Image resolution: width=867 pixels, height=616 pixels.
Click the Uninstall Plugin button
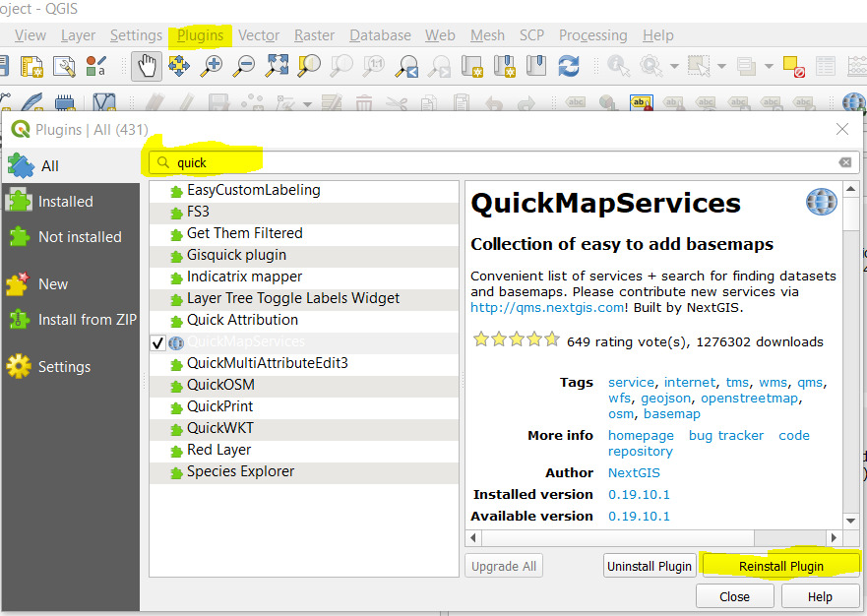coord(650,566)
